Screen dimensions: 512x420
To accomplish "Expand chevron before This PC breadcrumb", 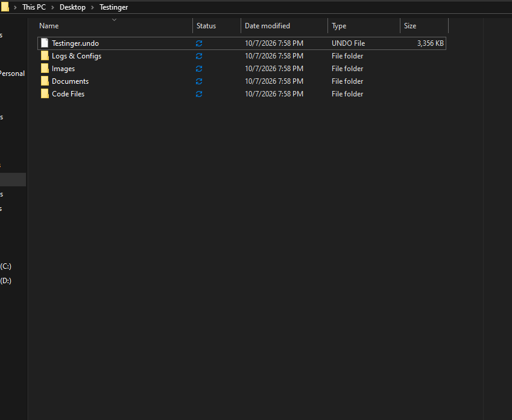I will click(x=15, y=7).
